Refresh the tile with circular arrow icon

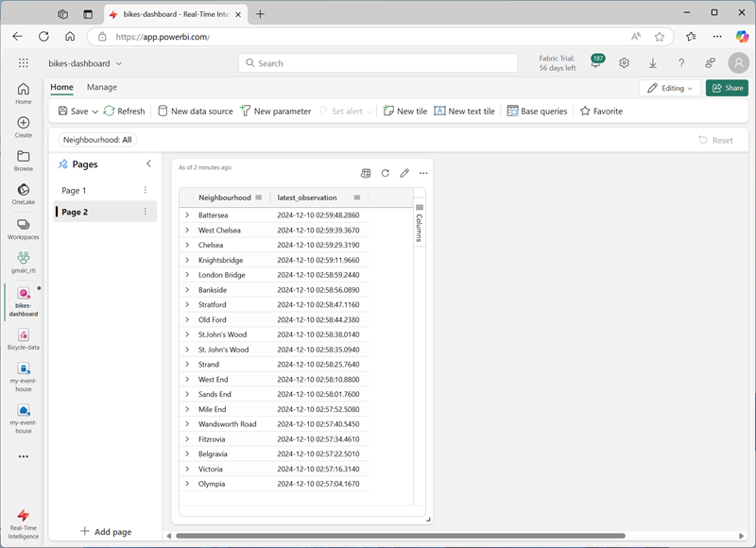click(386, 173)
